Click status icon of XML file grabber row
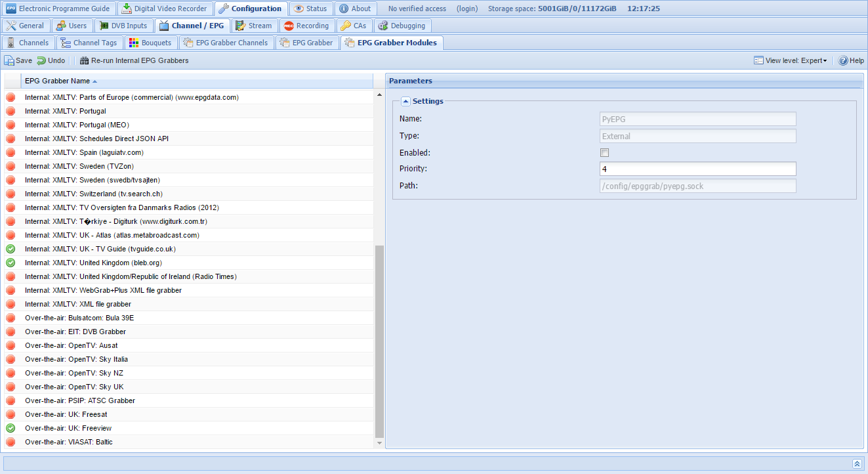Screen dimensions: 868x474 (x=10, y=304)
